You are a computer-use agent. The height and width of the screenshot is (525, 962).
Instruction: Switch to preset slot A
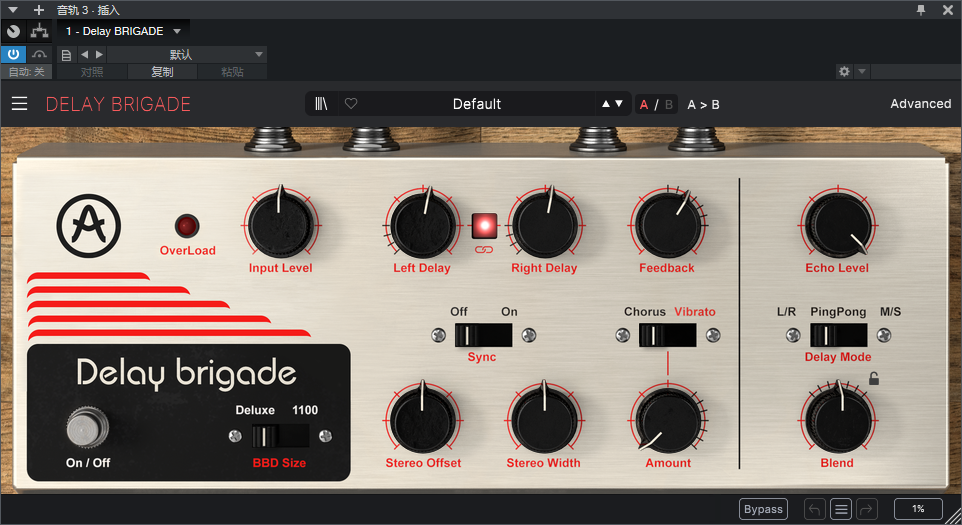click(644, 104)
